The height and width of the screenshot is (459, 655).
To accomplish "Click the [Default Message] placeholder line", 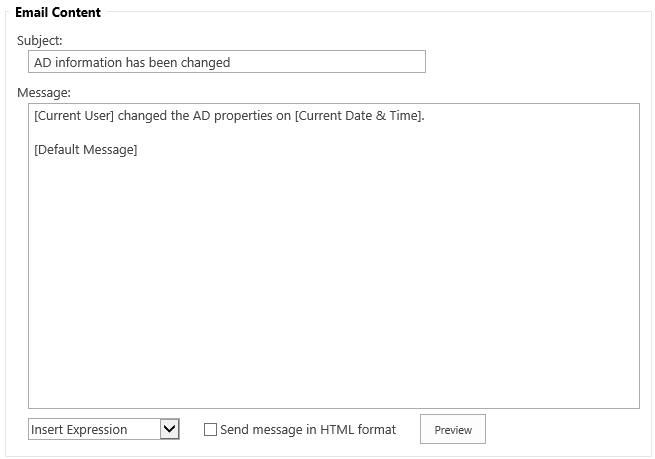I will tap(86, 150).
